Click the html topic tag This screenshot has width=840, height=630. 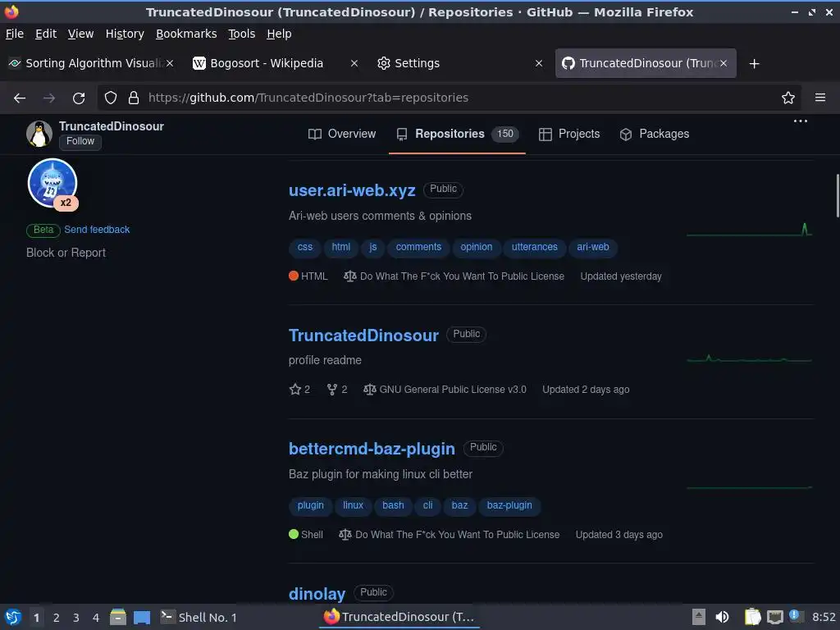[340, 248]
